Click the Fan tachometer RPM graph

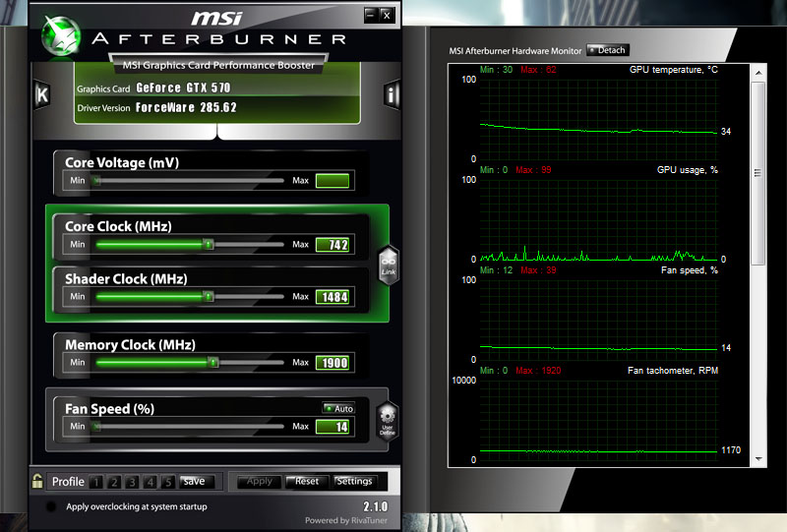(x=599, y=420)
